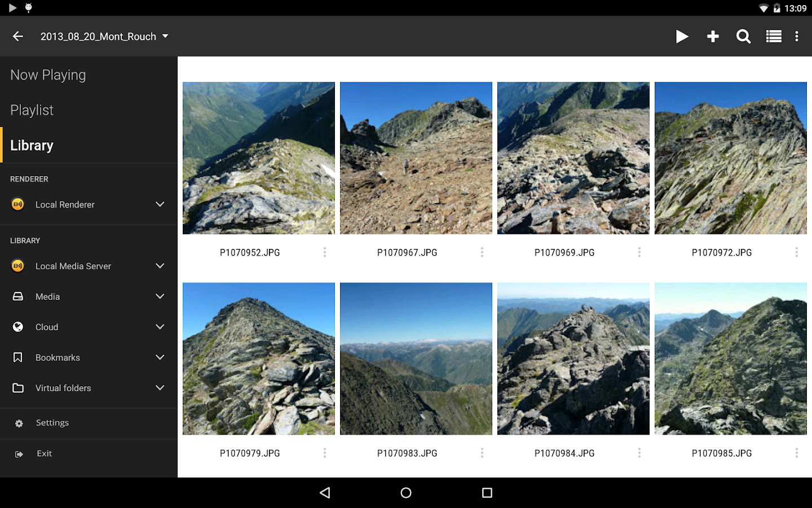Open Settings from the sidebar
This screenshot has height=508, width=812.
52,423
